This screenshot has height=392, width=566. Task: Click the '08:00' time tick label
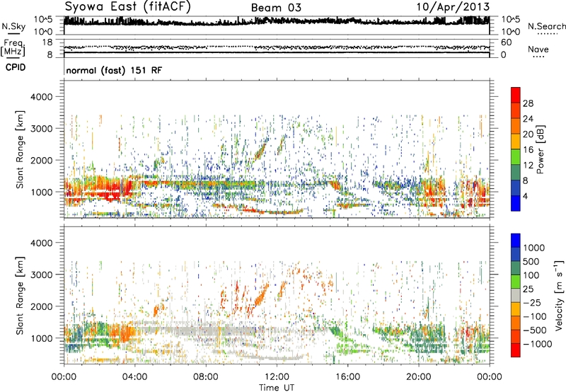click(206, 377)
